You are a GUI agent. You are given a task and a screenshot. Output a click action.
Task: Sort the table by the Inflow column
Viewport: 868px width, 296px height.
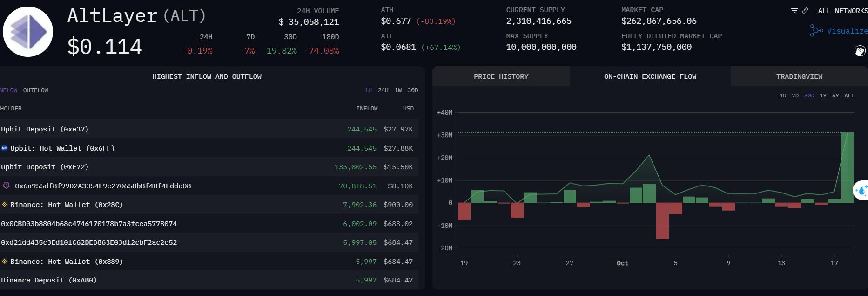click(x=367, y=109)
